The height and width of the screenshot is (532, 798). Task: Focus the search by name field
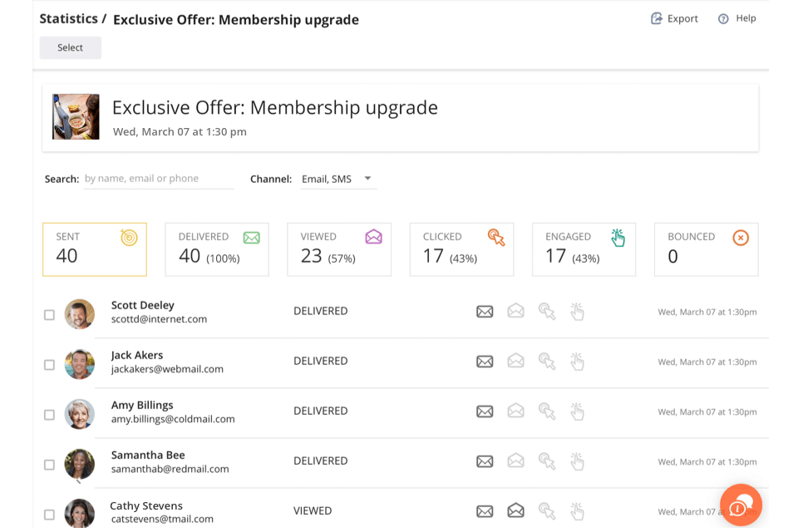point(159,179)
